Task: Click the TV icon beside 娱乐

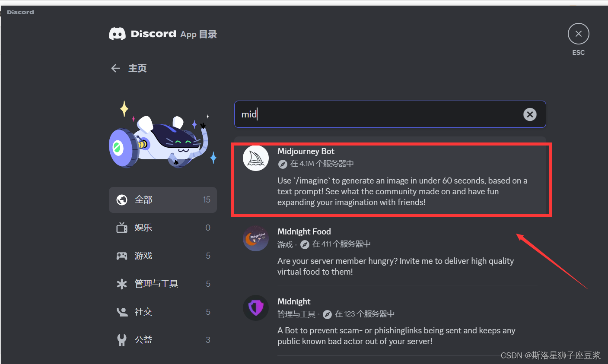Action: tap(122, 228)
